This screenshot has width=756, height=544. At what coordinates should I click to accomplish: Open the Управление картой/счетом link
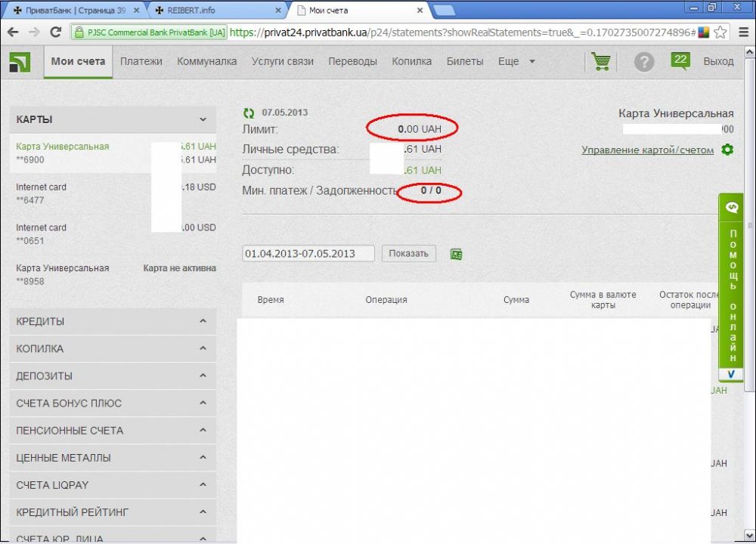(648, 150)
